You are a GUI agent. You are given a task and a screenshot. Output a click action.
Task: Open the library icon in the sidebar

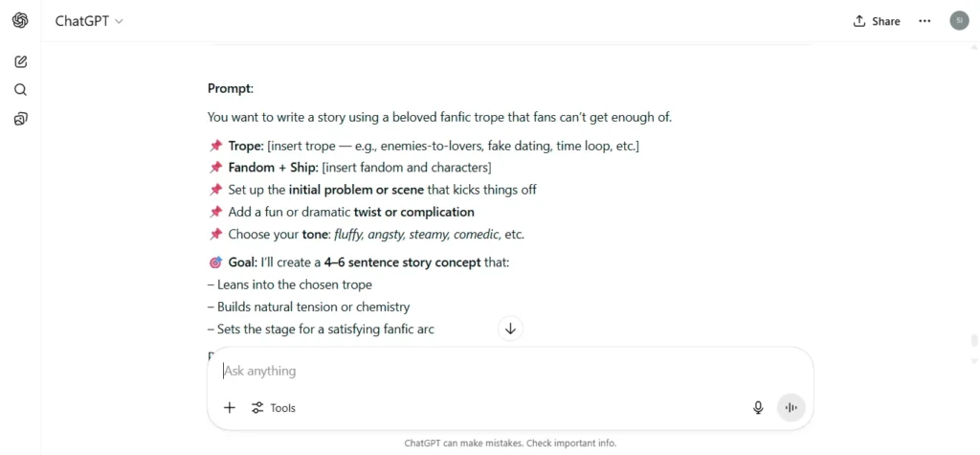pos(20,118)
